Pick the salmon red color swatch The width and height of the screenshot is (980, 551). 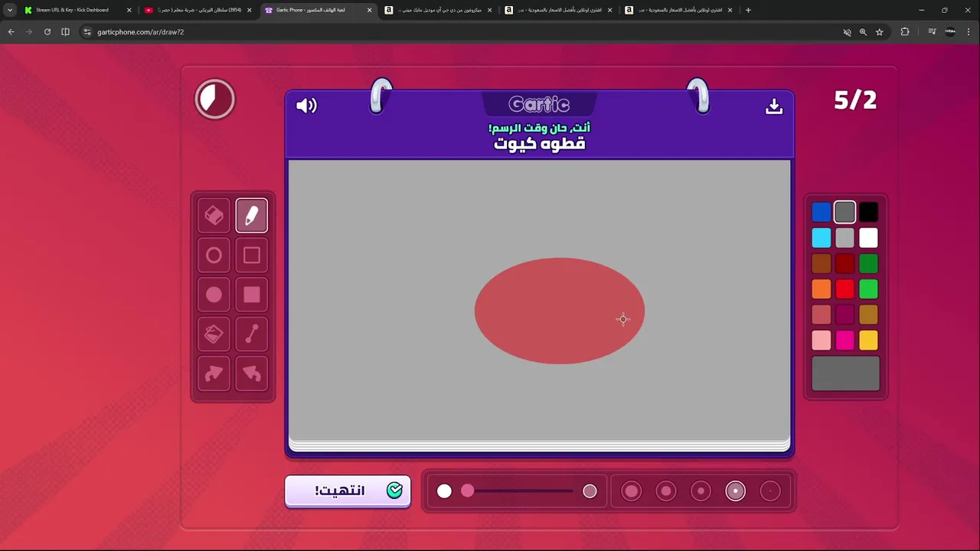point(822,315)
